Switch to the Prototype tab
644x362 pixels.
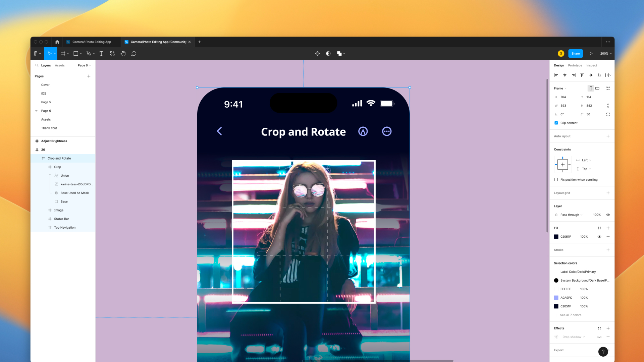pyautogui.click(x=575, y=65)
